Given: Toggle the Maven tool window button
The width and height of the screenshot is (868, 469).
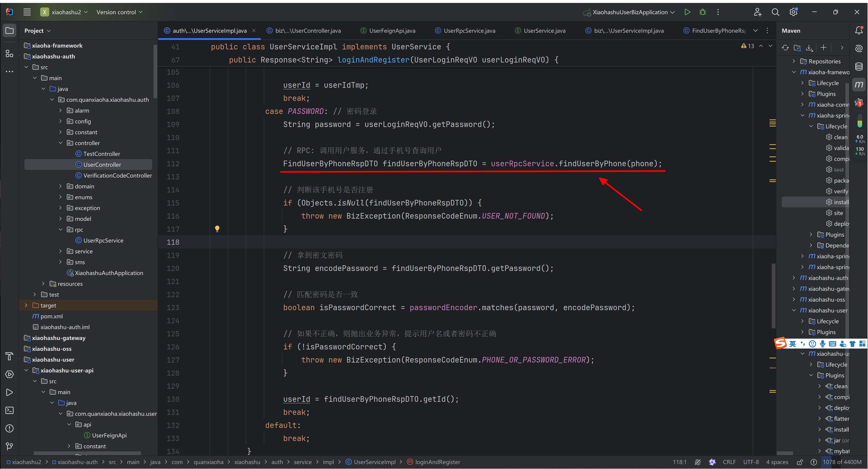Looking at the screenshot, I should [x=859, y=85].
